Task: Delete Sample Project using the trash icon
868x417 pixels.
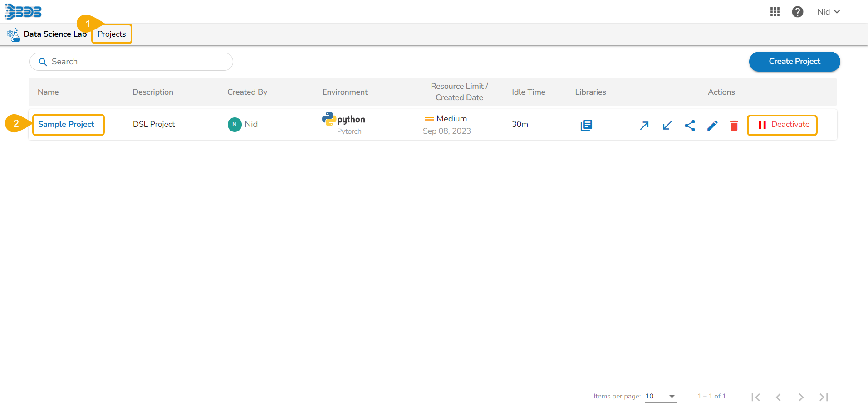Action: (x=734, y=126)
